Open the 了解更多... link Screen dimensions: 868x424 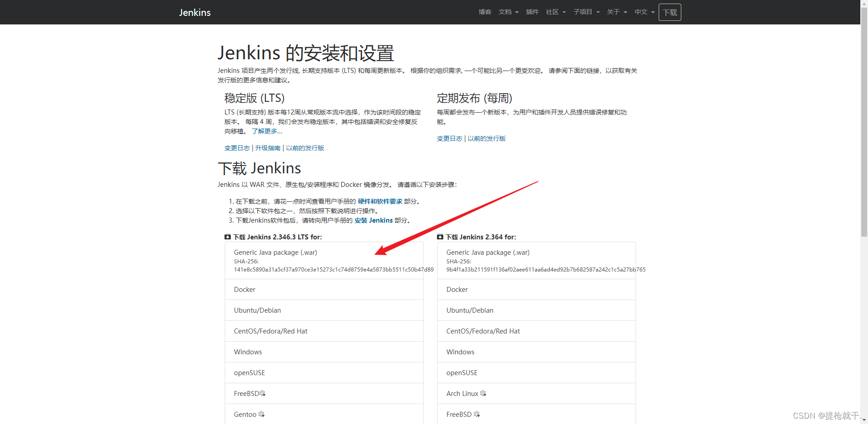coord(267,131)
